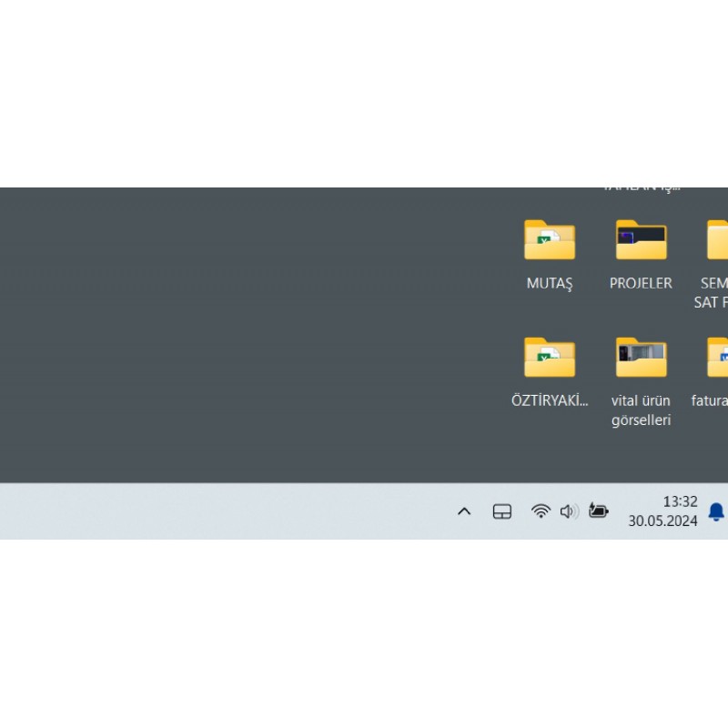Open the virtual touchpad tray icon

[502, 511]
